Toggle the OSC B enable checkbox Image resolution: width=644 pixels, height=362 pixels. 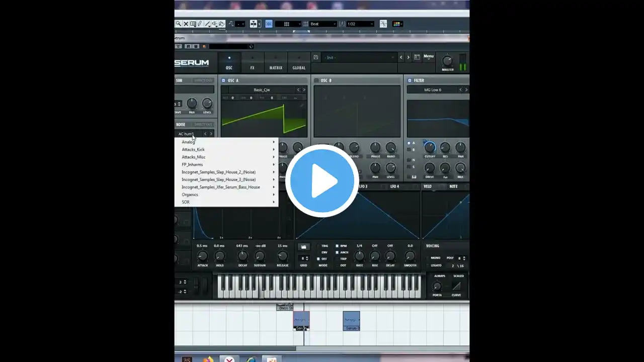coord(316,80)
